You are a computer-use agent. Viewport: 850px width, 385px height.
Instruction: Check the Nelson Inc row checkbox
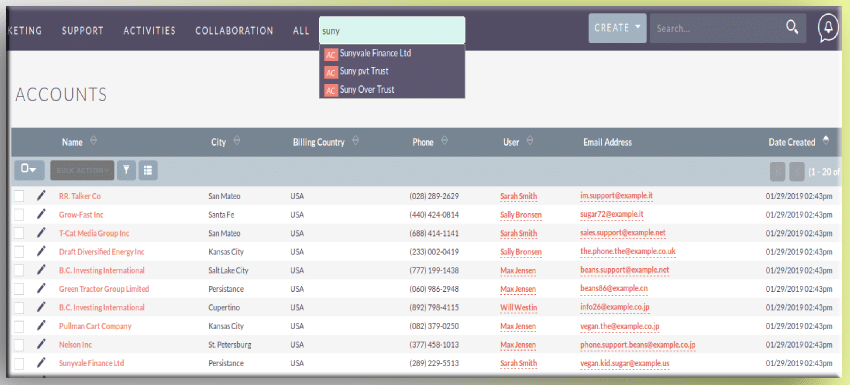point(19,344)
